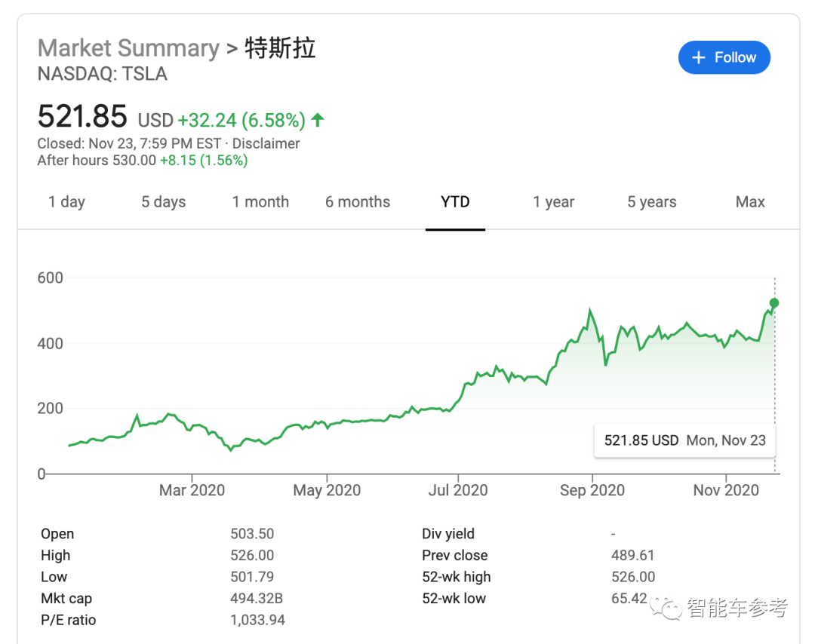Click the P/E ratio value 1,033.94

click(x=258, y=620)
